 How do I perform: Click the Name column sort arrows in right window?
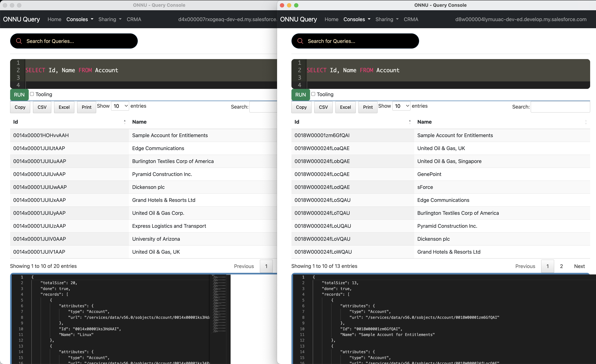586,122
